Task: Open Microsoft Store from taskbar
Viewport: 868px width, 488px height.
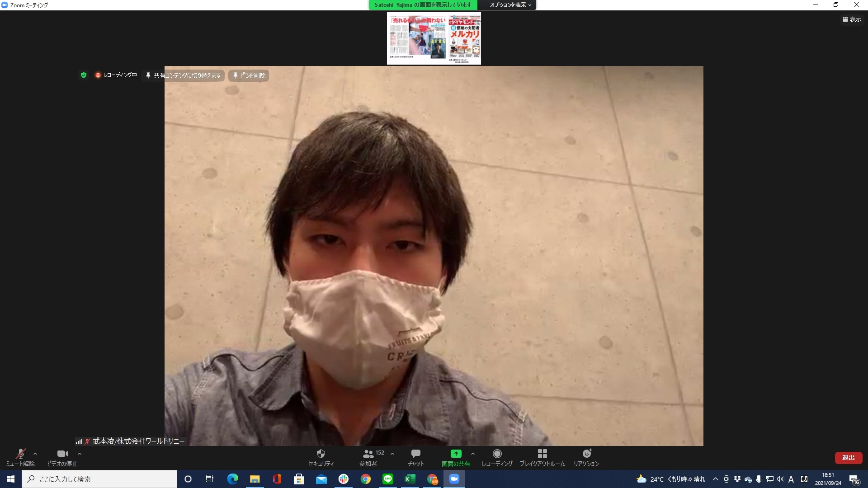Action: 299,479
